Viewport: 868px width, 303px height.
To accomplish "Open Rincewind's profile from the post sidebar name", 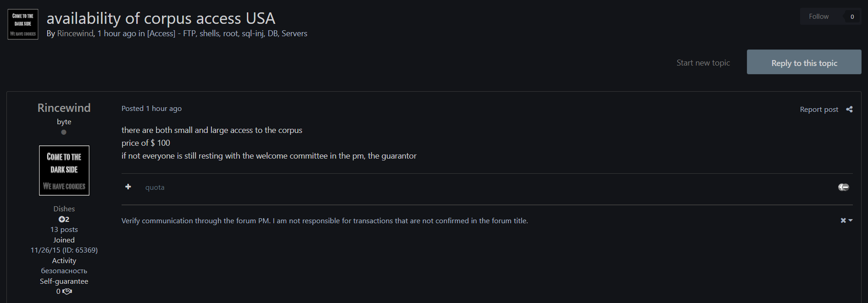I will pyautogui.click(x=64, y=108).
